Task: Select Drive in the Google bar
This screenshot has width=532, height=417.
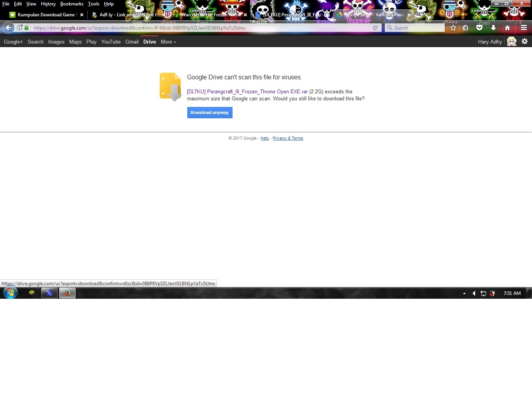Action: [150, 42]
